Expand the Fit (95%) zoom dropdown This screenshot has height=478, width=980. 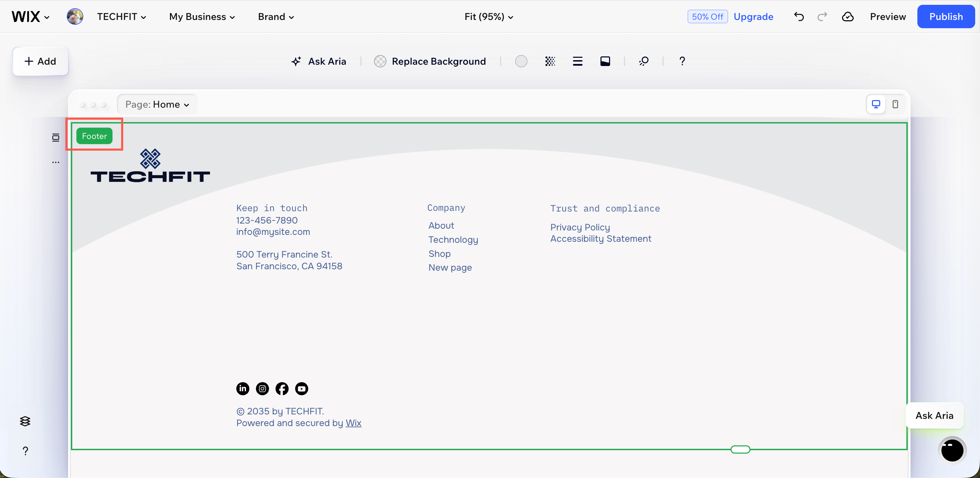(x=489, y=17)
